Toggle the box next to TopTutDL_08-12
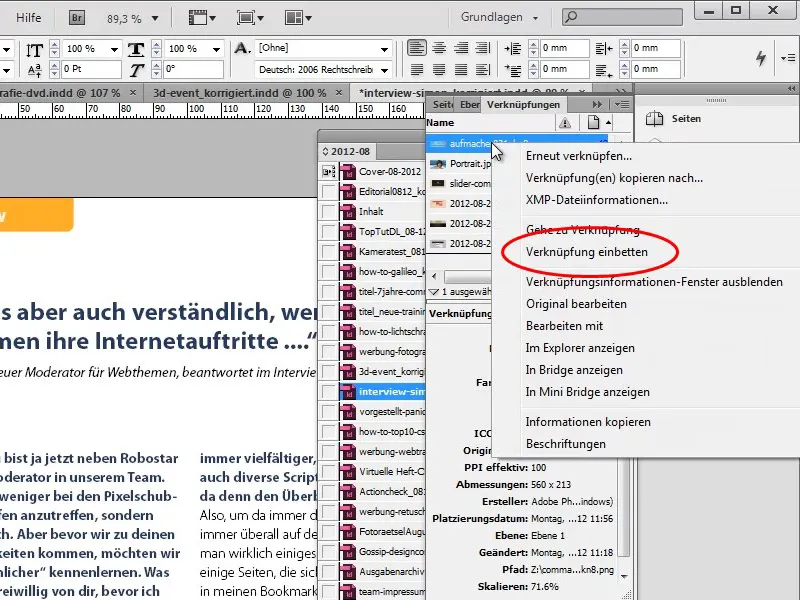800x600 pixels. coord(329,232)
